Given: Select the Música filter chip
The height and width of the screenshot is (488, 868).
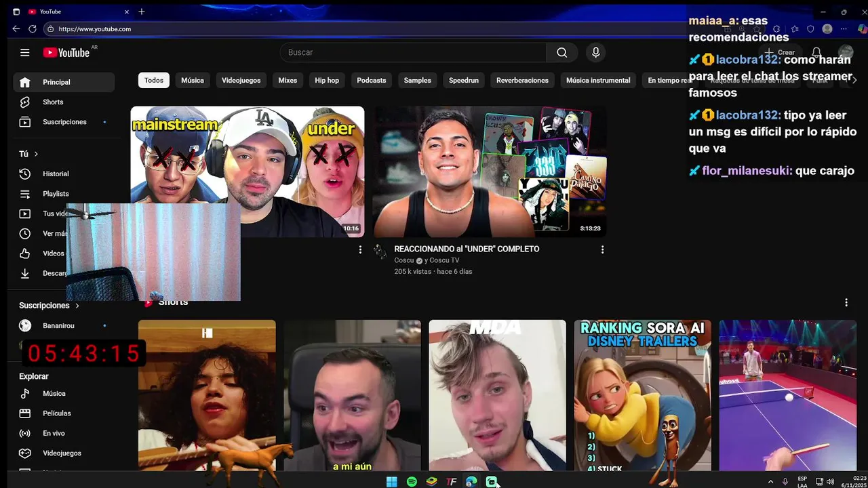Looking at the screenshot, I should [193, 80].
